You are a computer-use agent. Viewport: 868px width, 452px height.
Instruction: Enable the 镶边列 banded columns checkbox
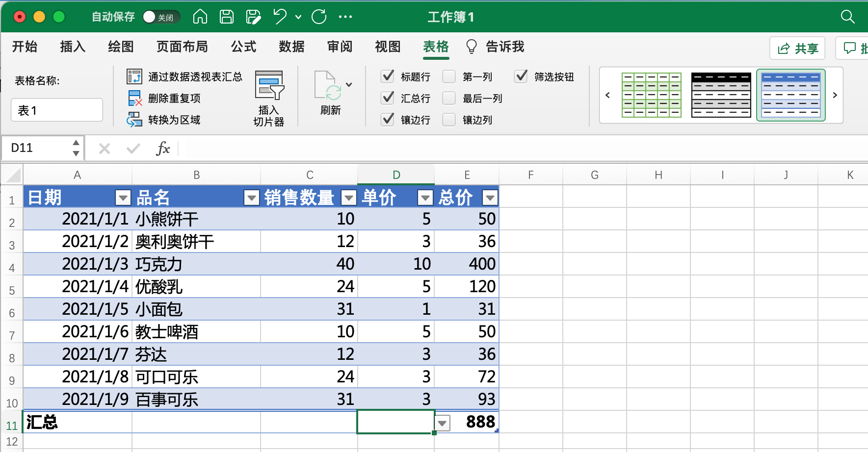click(x=449, y=120)
